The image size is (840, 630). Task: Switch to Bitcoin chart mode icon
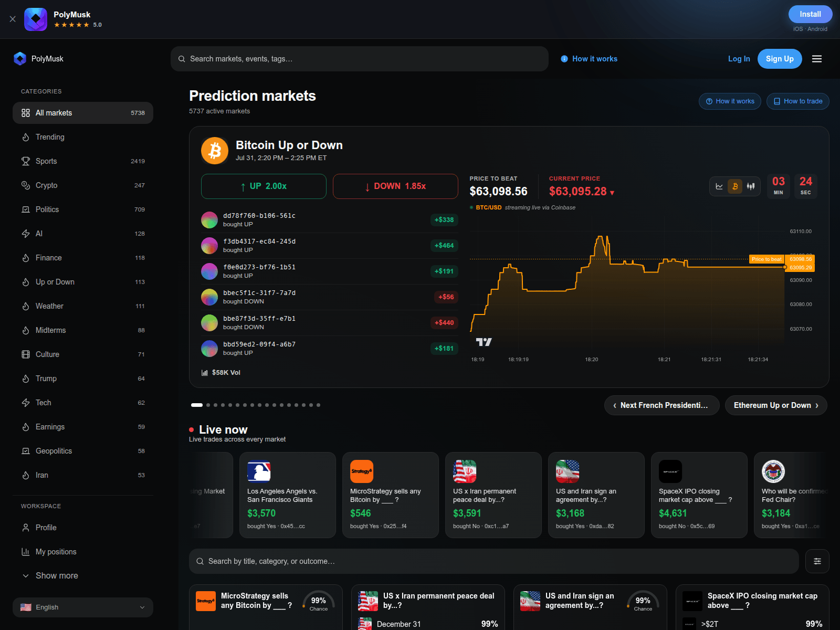click(x=735, y=186)
